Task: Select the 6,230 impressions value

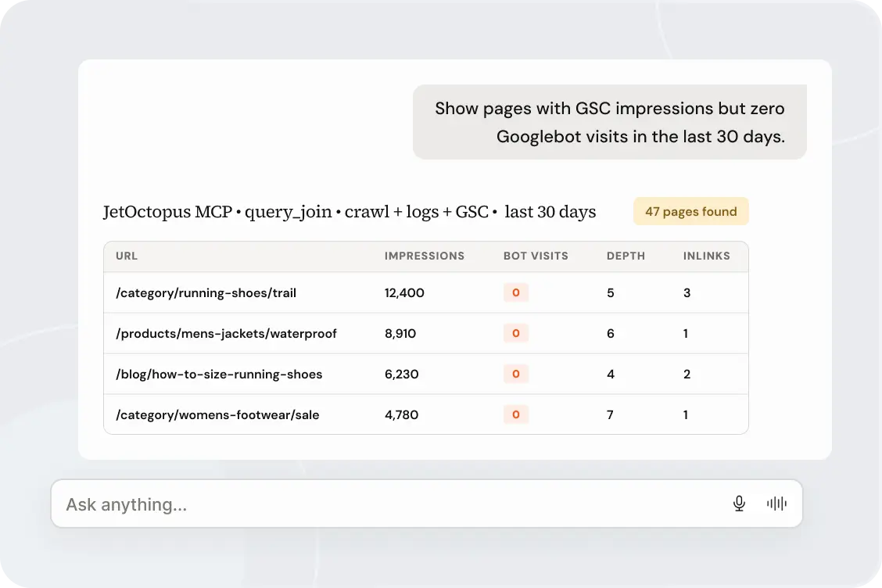Action: coord(402,375)
